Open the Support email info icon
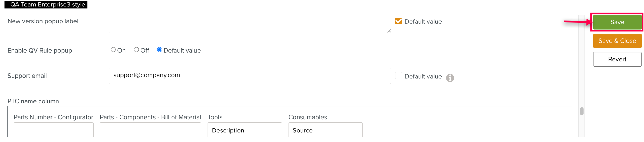 click(x=450, y=78)
